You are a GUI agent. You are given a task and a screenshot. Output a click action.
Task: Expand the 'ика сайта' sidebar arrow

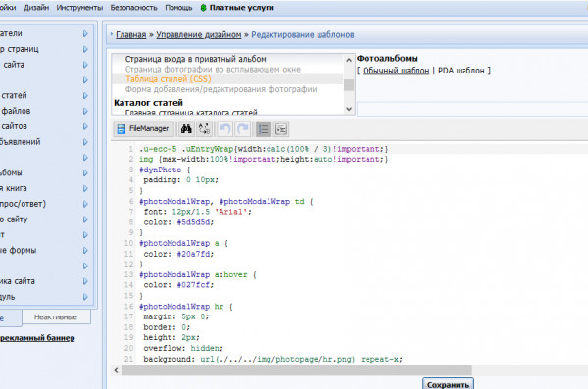point(85,281)
